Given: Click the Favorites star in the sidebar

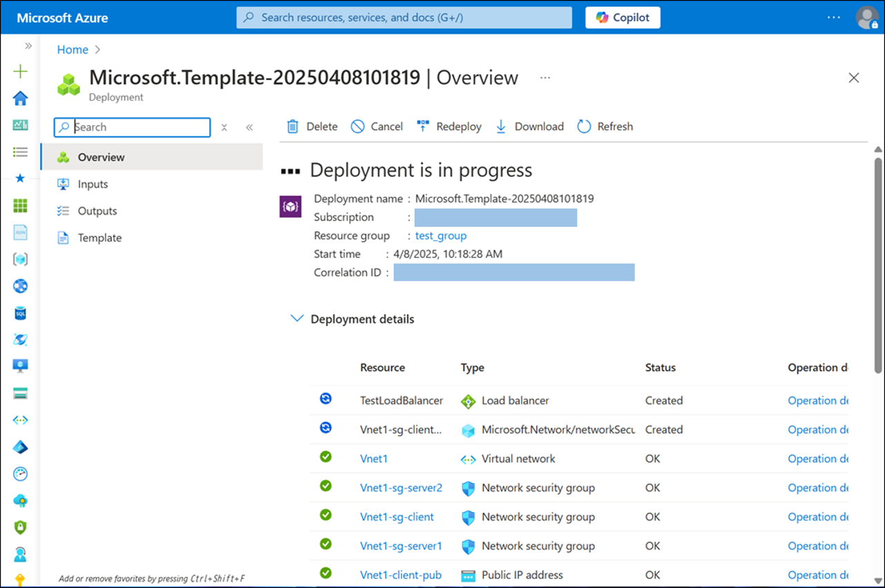Looking at the screenshot, I should point(20,178).
